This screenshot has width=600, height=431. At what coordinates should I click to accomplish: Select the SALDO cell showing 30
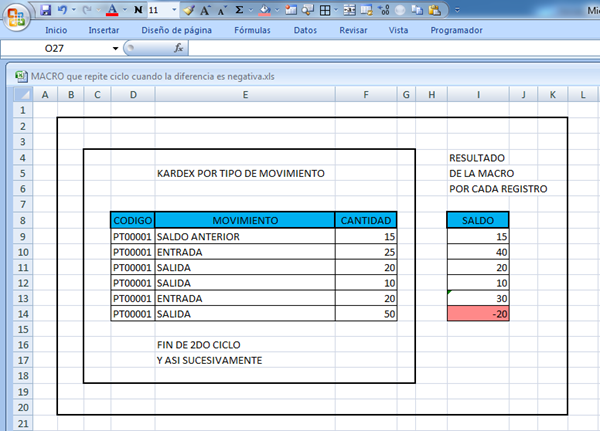tap(478, 298)
